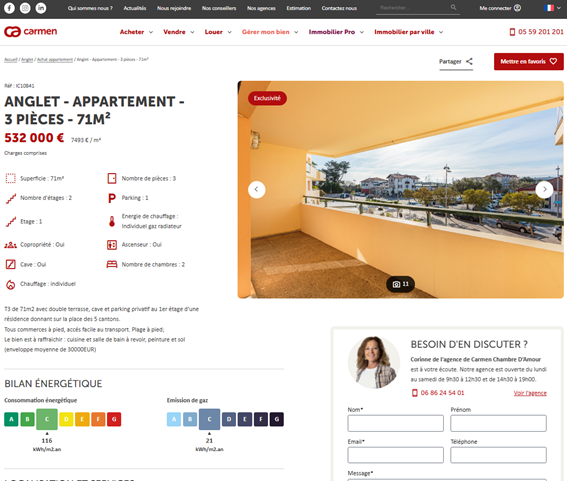The image size is (567, 481).
Task: Click Me connecter login link
Action: 500,8
